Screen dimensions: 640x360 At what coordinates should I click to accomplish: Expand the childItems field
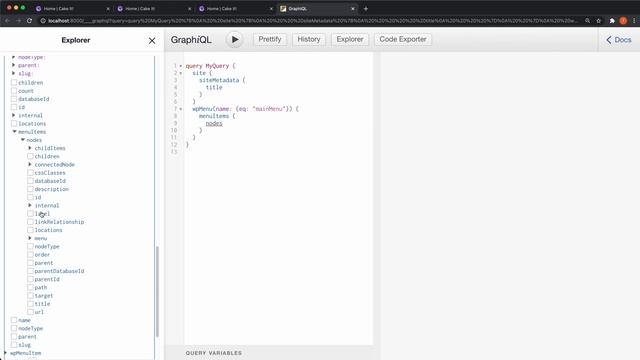pos(30,148)
